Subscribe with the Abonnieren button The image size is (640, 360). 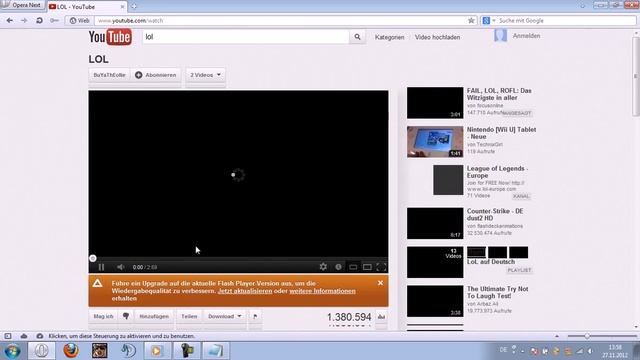156,75
